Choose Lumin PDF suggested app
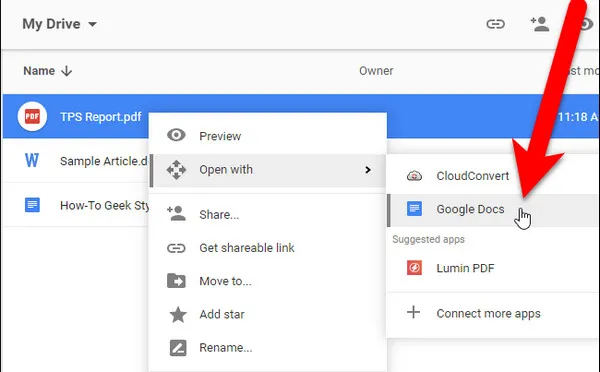Viewport: 600px width, 372px height. click(x=493, y=268)
